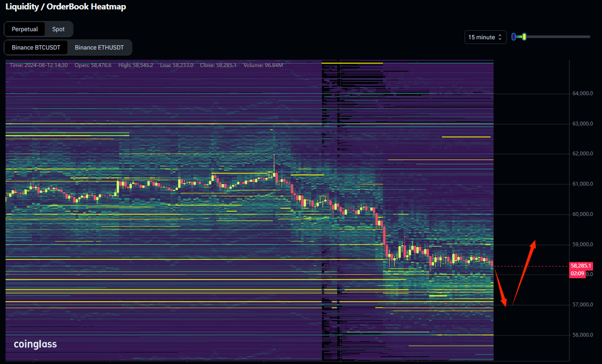Screen dimensions: 602x364
Task: Click the blue left slider handle
Action: click(x=514, y=37)
